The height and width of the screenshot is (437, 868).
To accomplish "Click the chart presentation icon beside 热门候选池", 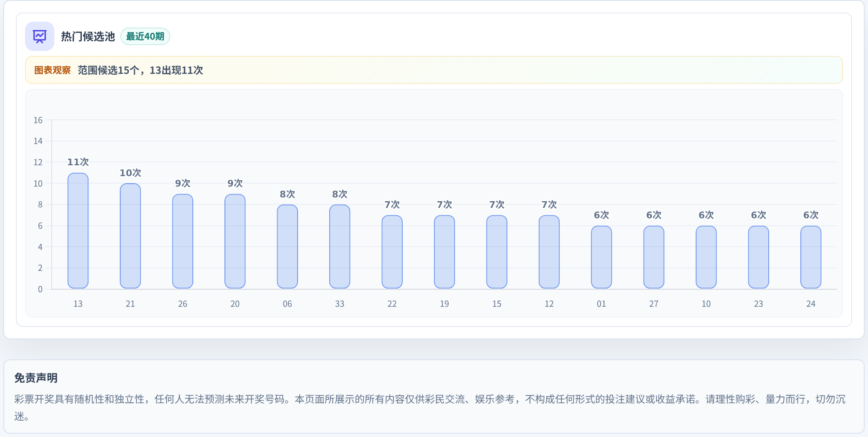I will click(40, 36).
